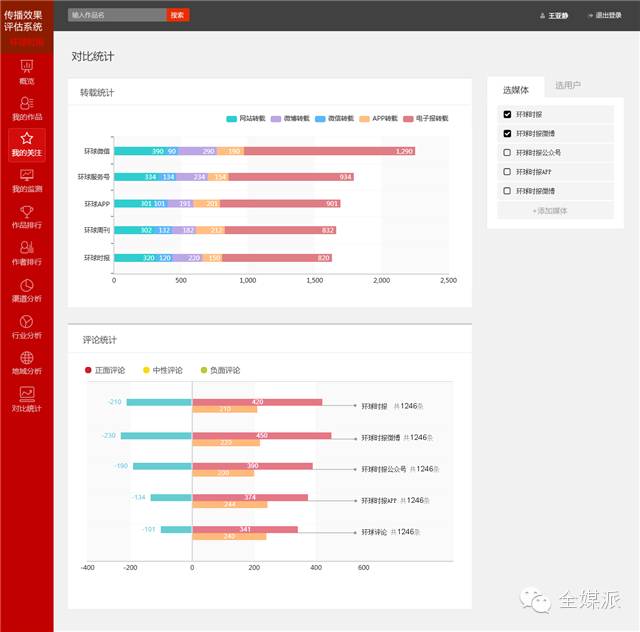Open 渠道分析 pie chart icon

point(26,290)
